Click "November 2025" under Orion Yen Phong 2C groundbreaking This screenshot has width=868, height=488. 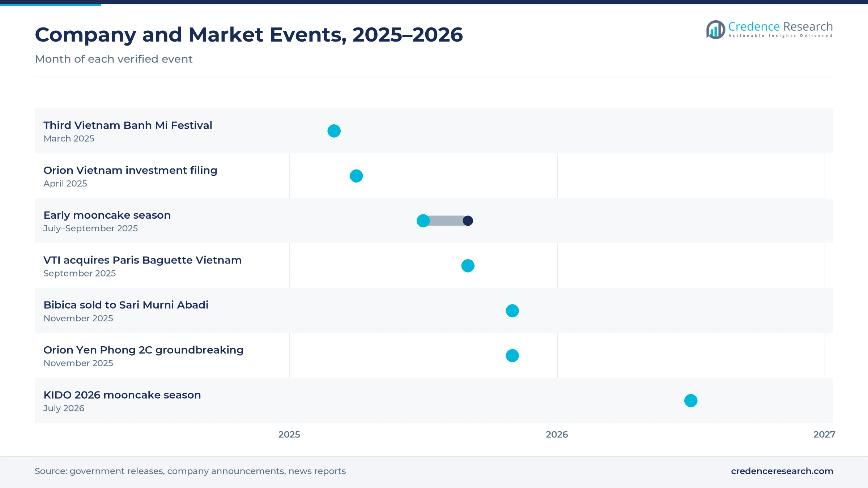coord(78,363)
